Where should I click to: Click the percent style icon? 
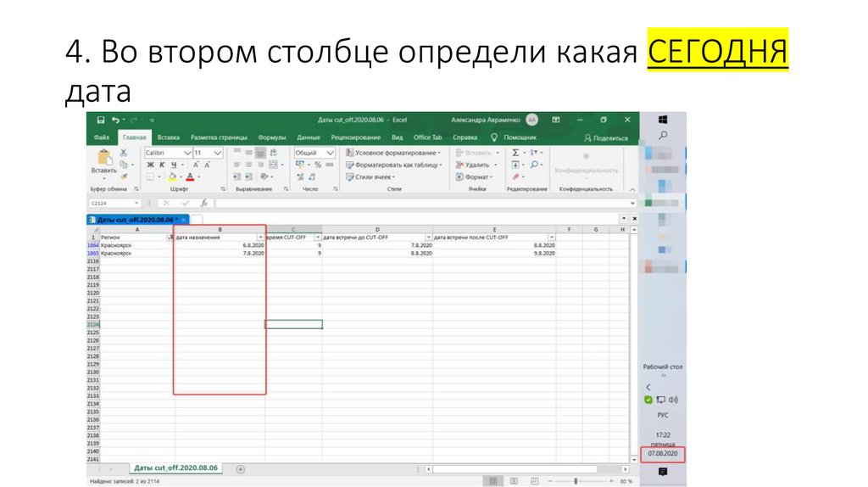[318, 165]
